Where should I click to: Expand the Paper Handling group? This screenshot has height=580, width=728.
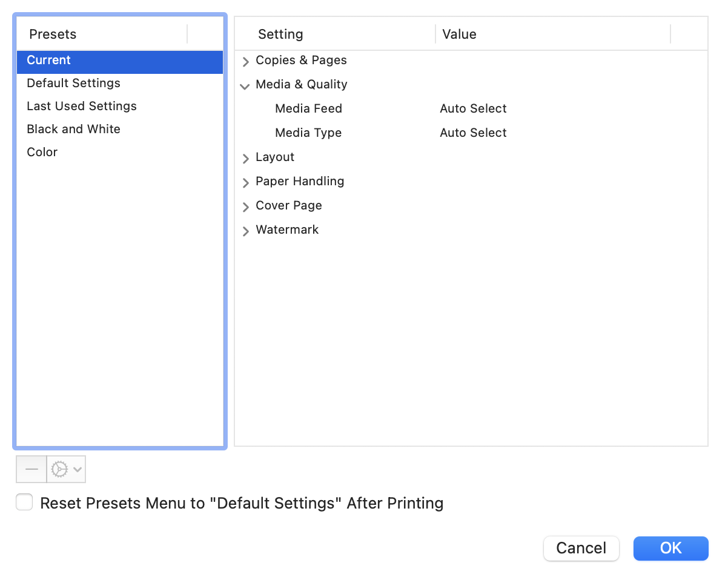[x=245, y=182]
